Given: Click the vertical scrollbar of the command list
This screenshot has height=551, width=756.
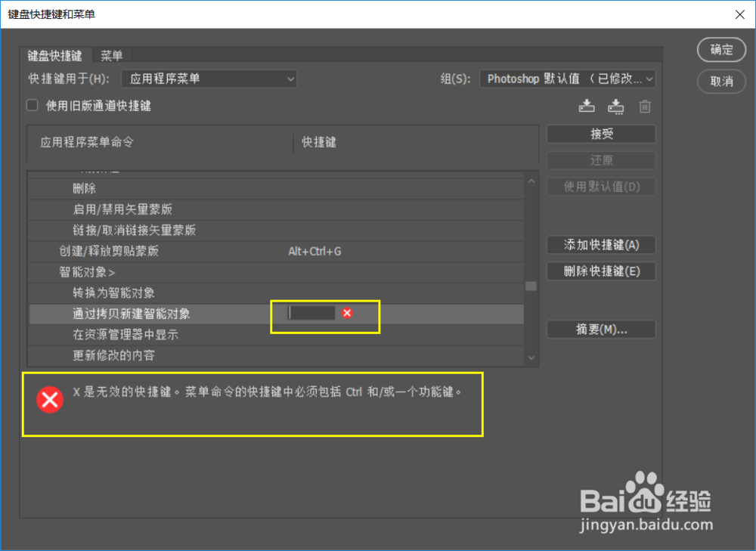Looking at the screenshot, I should pos(531,287).
